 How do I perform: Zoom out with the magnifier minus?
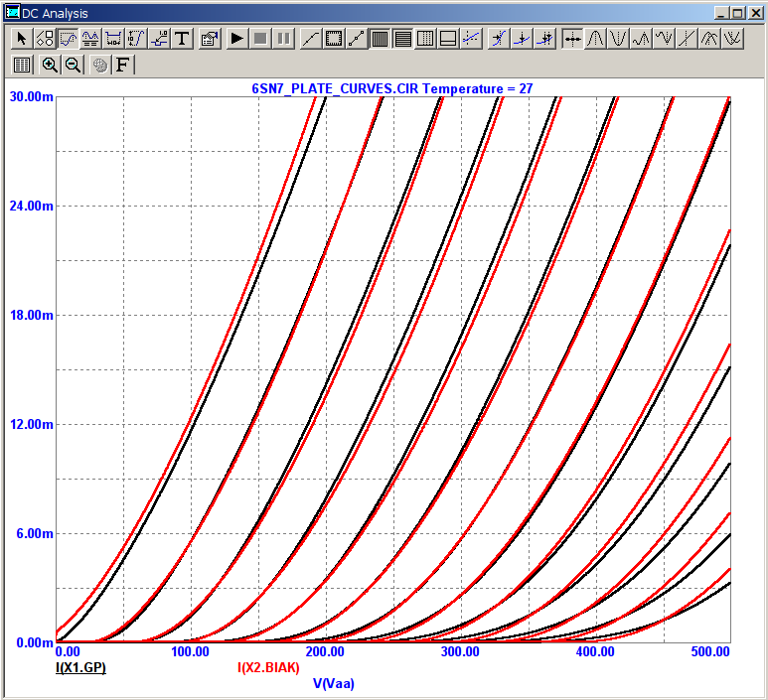coord(73,65)
